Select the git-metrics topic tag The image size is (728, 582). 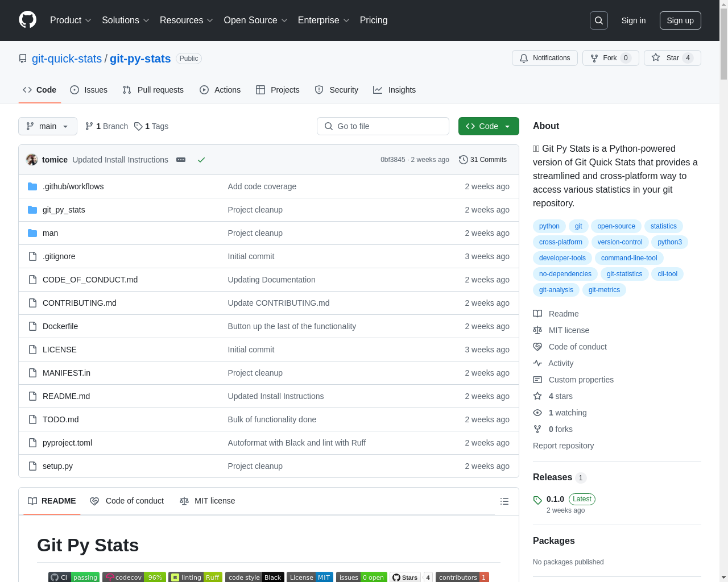(604, 290)
